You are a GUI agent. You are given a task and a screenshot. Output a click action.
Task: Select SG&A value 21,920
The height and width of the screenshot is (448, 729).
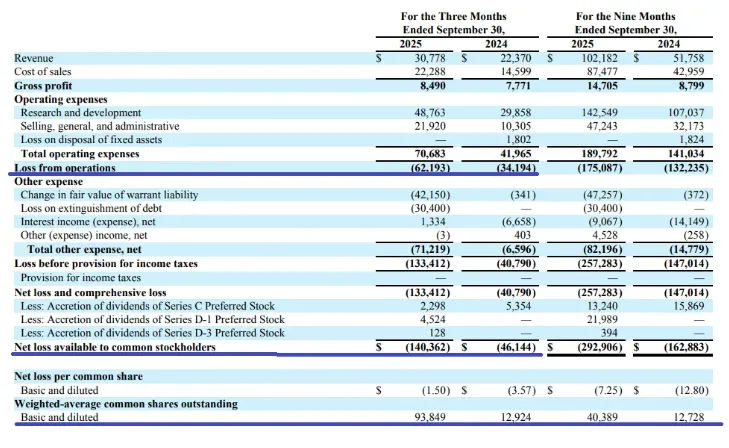[430, 126]
